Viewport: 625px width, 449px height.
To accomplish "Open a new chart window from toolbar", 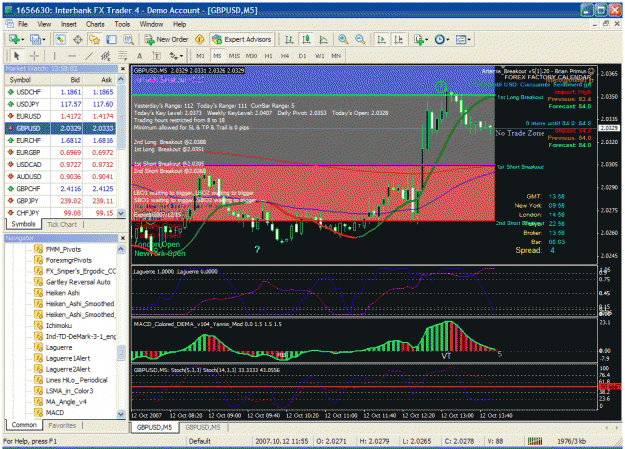I will 15,39.
